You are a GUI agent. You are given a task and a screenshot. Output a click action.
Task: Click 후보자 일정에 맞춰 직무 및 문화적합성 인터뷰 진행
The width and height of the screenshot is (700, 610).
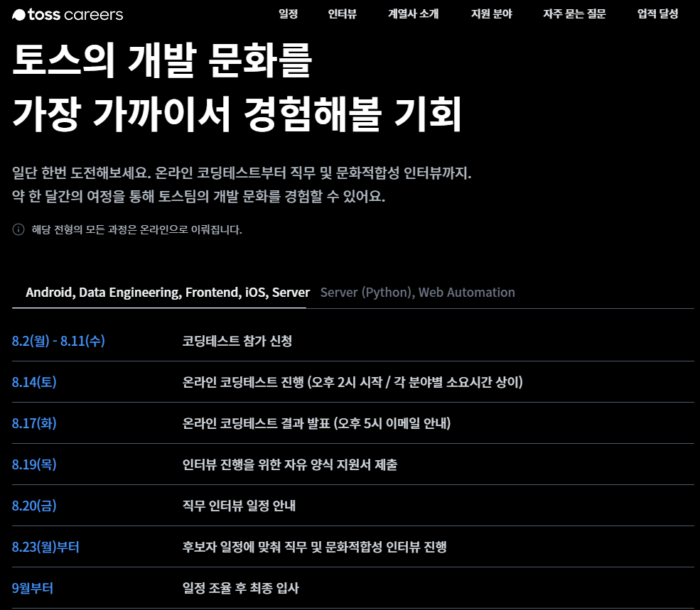(314, 547)
